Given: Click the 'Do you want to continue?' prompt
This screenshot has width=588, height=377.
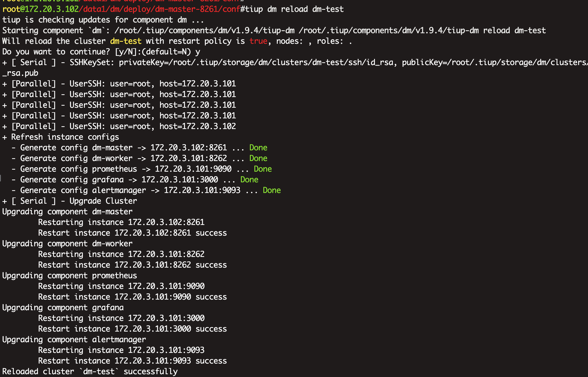Looking at the screenshot, I should tap(56, 52).
